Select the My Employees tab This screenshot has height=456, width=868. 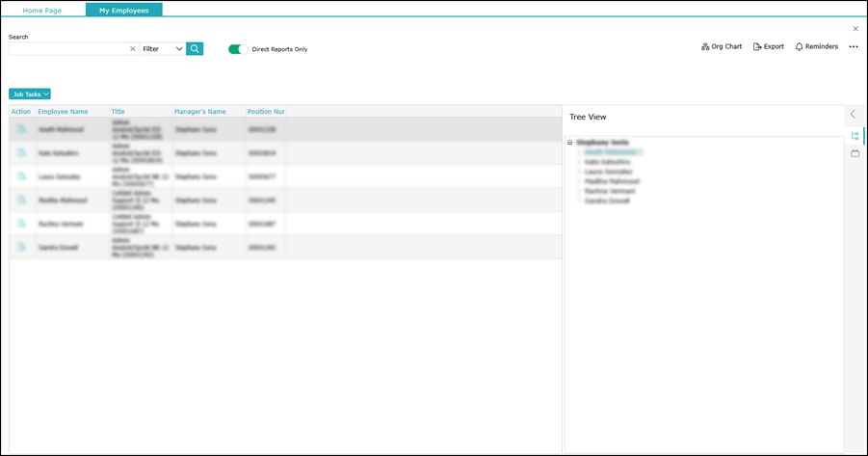click(123, 10)
